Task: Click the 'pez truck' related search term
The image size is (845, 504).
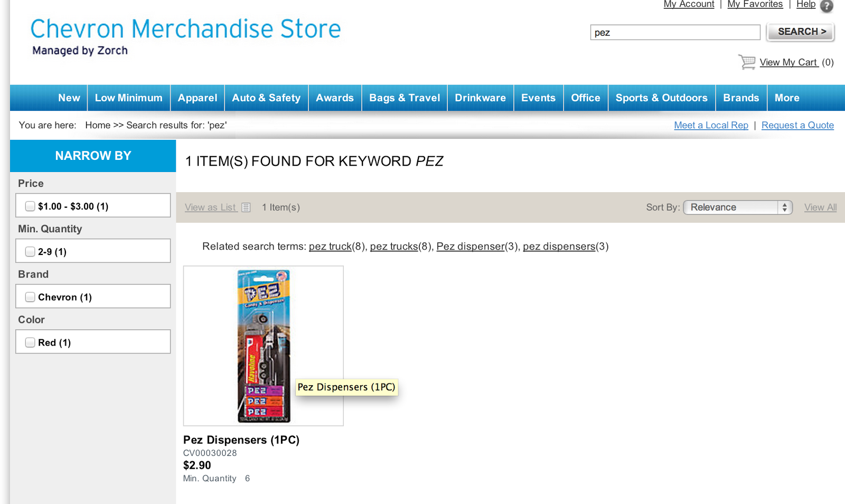Action: coord(330,246)
